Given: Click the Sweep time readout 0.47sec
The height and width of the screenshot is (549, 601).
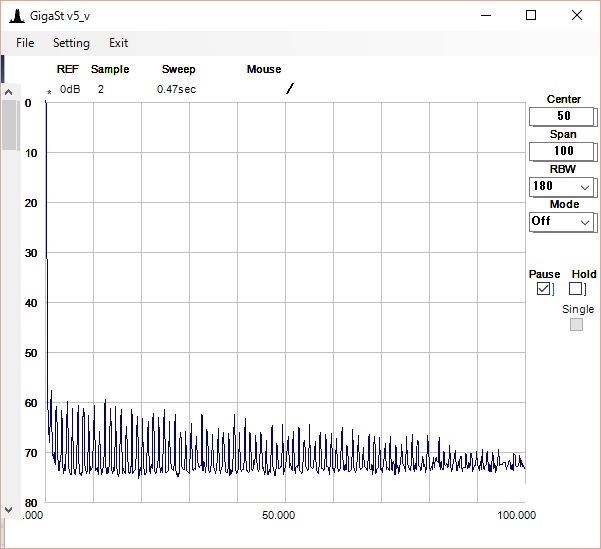Looking at the screenshot, I should [176, 89].
